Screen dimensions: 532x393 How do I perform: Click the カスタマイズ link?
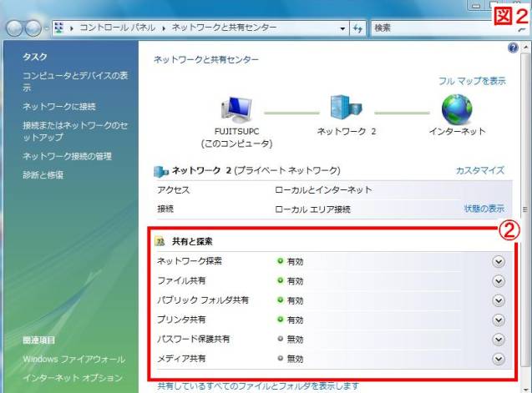click(479, 170)
